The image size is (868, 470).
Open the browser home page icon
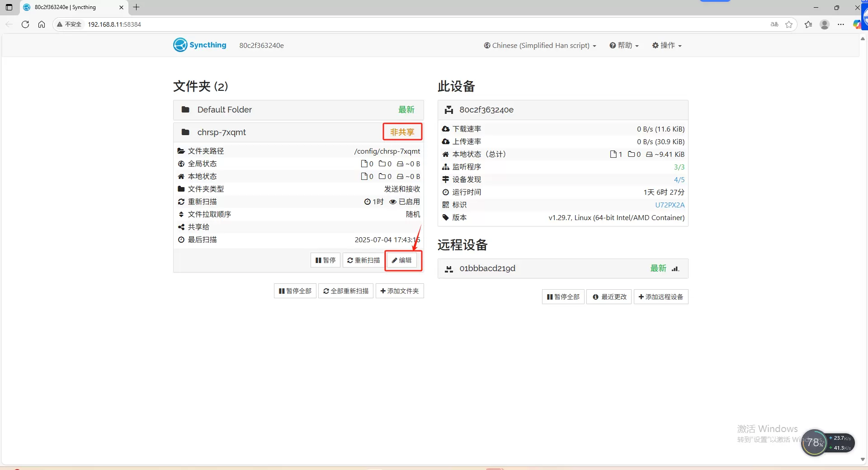coord(42,24)
